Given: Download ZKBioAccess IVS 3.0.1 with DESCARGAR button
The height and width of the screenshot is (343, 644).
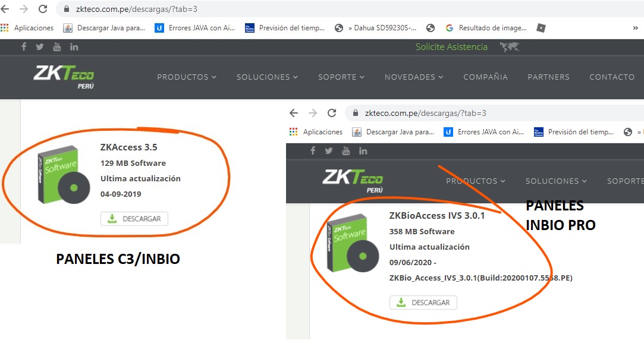Looking at the screenshot, I should point(423,303).
